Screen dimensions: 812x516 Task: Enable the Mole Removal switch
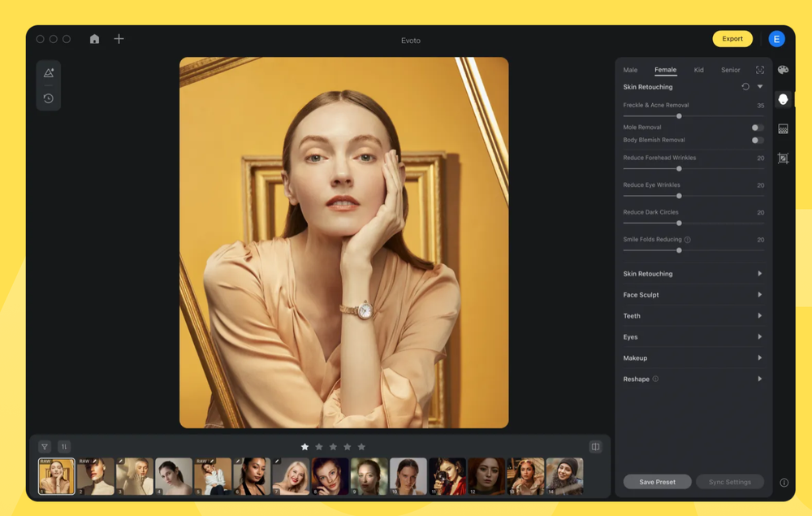pyautogui.click(x=757, y=128)
